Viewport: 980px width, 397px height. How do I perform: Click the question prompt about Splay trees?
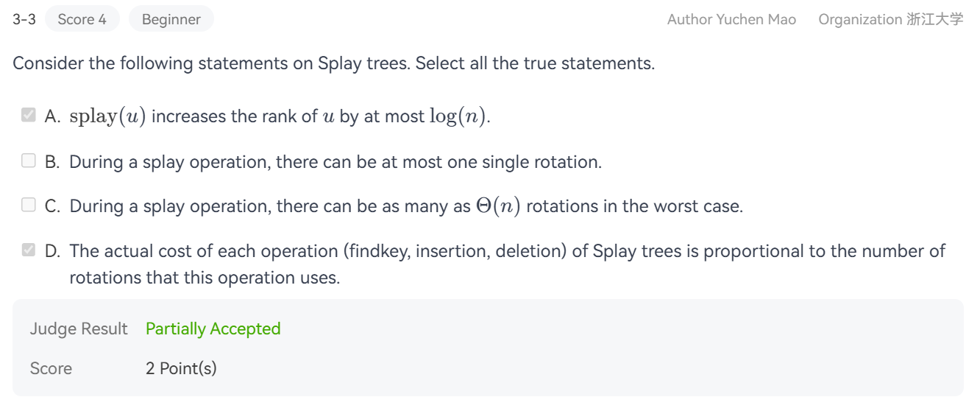[x=333, y=63]
